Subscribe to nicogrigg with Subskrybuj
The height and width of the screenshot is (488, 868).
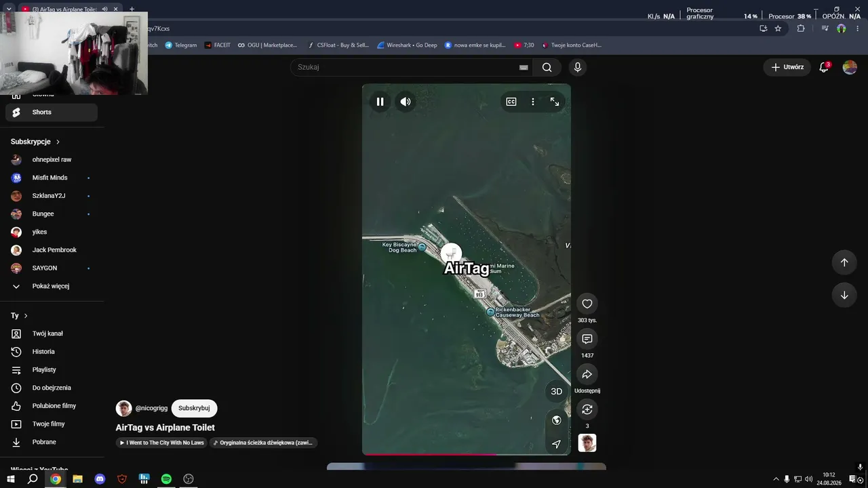pos(194,408)
